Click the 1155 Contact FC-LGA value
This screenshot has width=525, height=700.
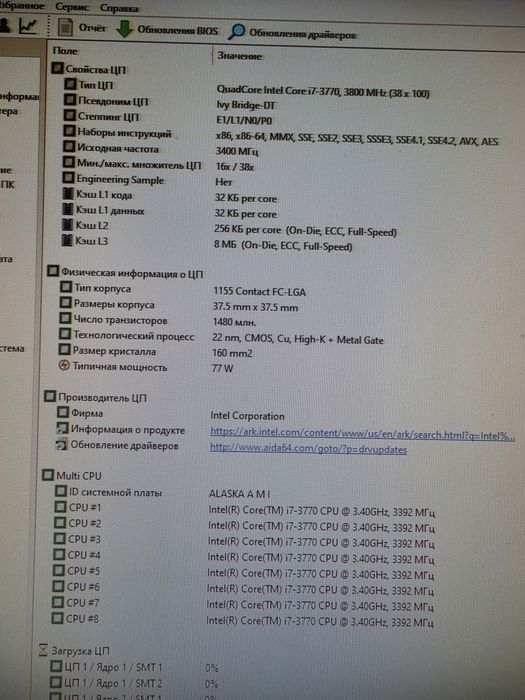pyautogui.click(x=259, y=292)
